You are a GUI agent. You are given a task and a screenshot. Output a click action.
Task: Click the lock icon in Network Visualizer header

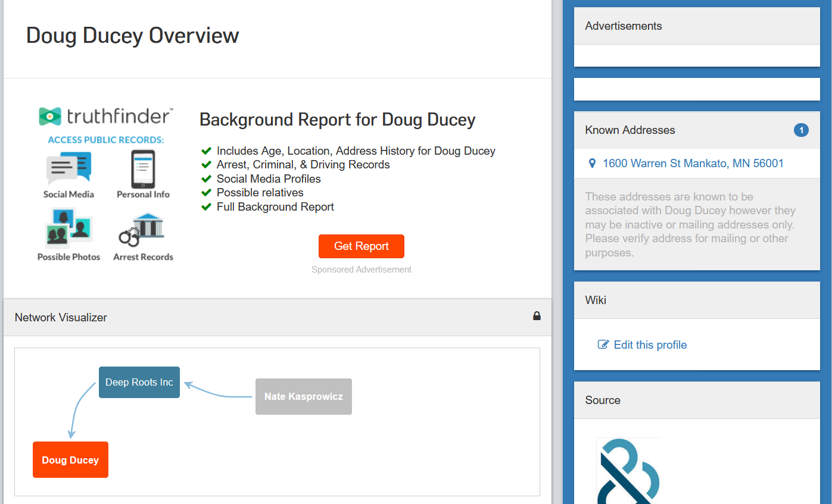coord(537,316)
